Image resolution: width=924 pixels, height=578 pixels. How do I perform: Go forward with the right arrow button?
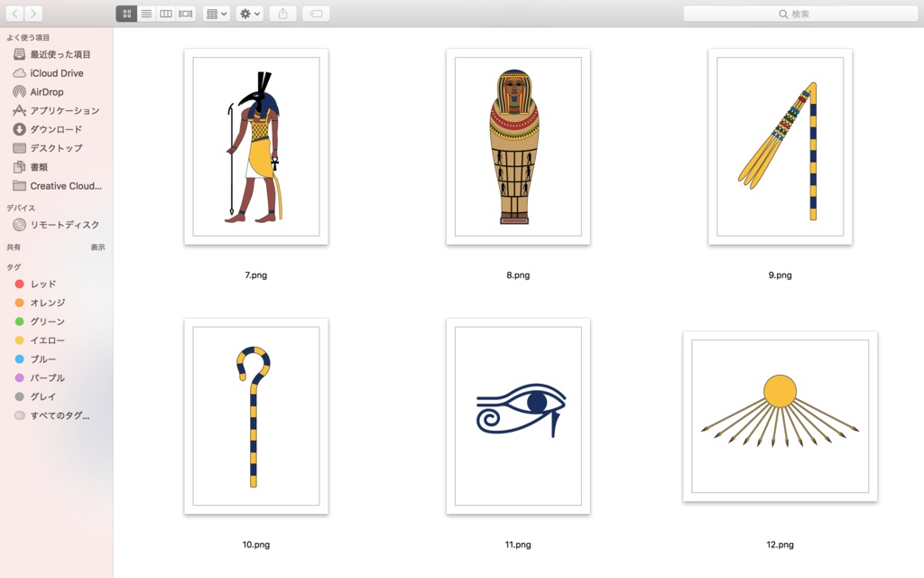[33, 14]
